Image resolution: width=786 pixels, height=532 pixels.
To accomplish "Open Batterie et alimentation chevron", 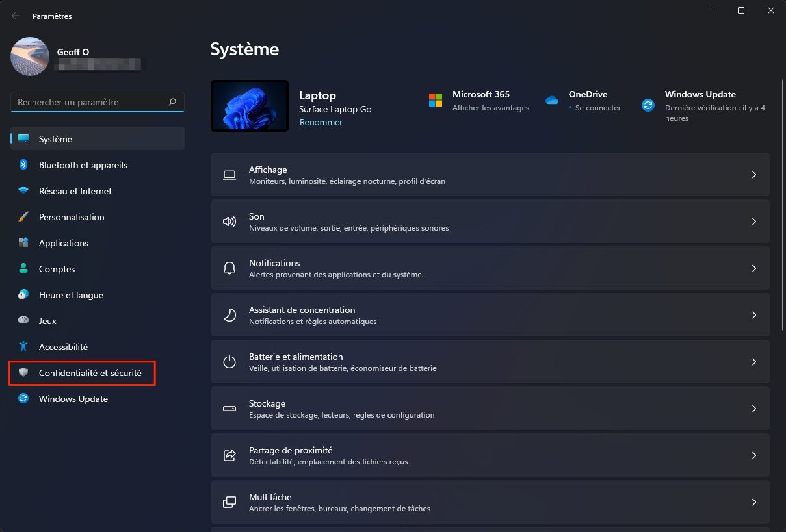I will (x=754, y=362).
